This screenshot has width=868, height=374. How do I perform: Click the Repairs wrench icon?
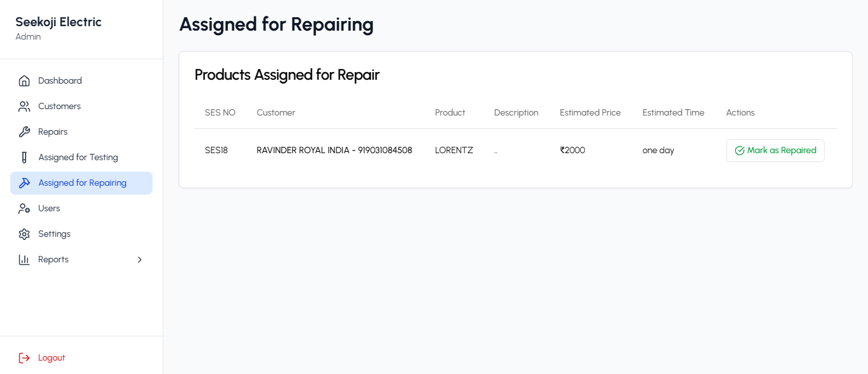pyautogui.click(x=24, y=131)
